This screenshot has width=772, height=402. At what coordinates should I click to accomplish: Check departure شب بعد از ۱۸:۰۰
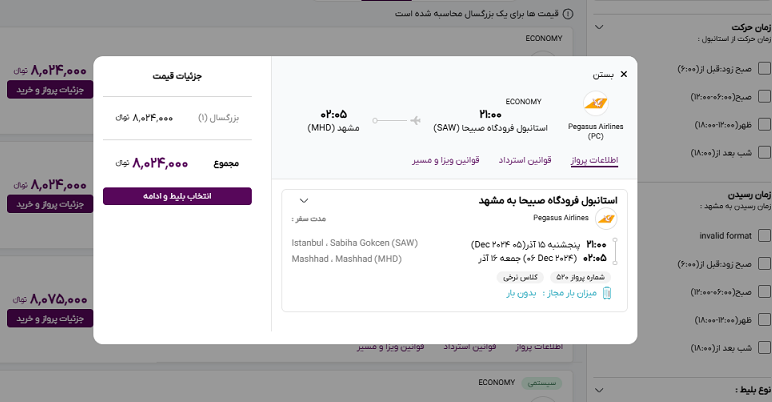coord(764,152)
